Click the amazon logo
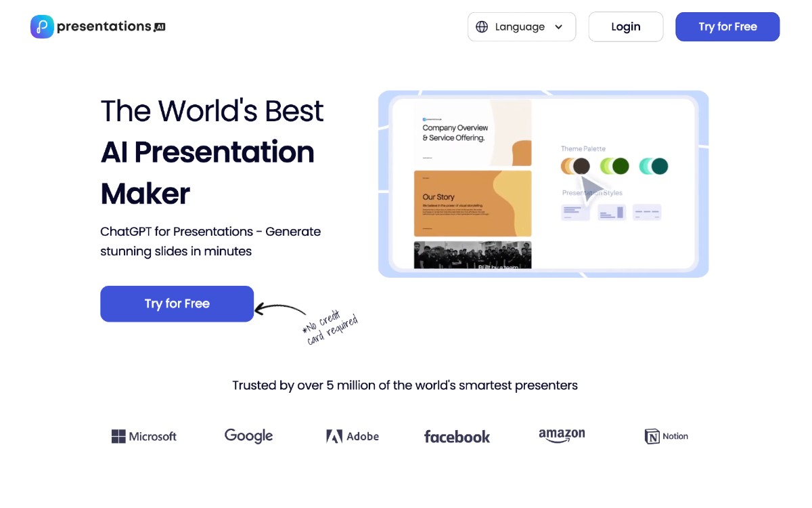 562,436
